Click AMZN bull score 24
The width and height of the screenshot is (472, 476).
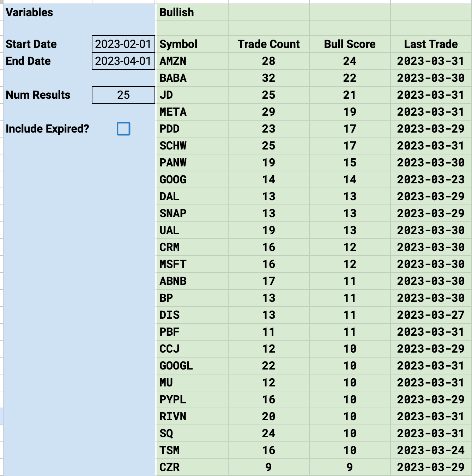tap(350, 61)
